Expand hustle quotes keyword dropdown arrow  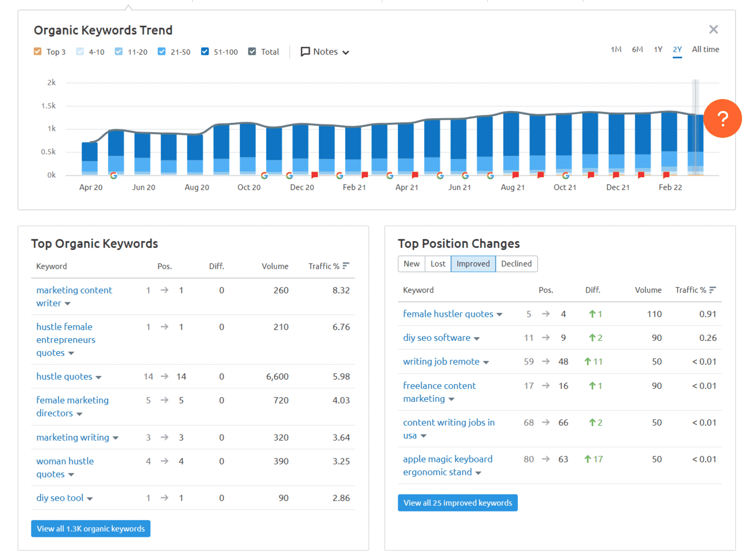pos(98,377)
